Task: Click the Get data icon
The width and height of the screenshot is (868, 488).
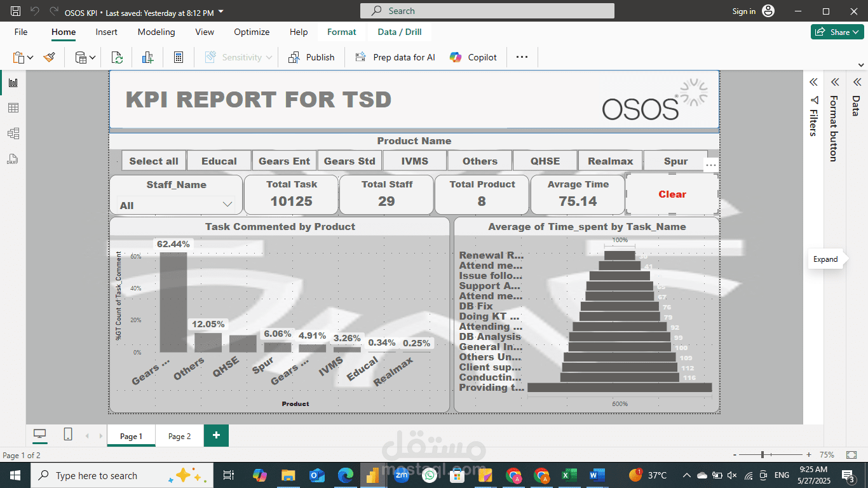Action: point(81,57)
